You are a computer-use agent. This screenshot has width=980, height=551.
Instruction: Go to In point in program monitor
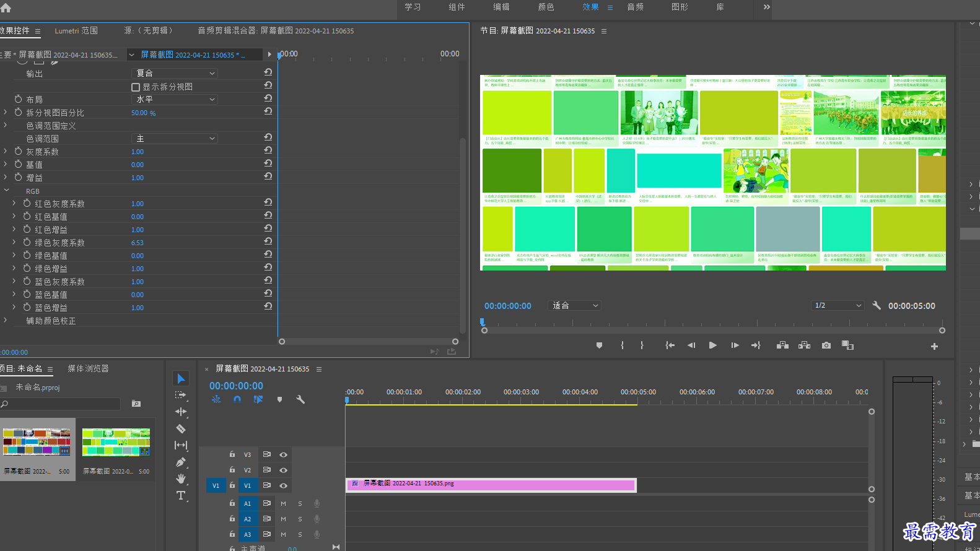point(670,345)
